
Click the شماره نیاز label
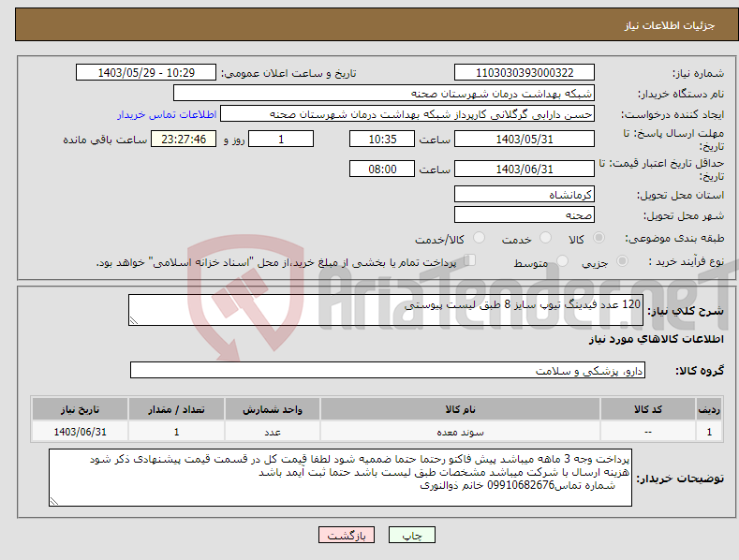point(698,73)
